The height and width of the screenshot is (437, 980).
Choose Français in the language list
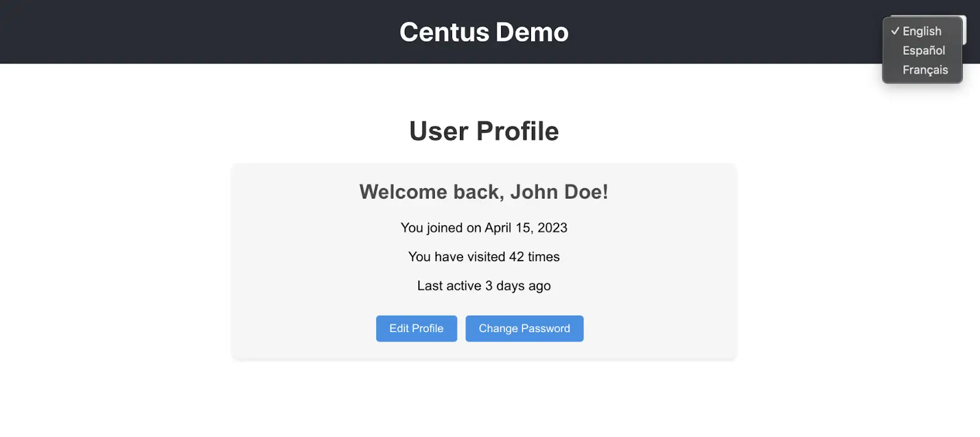coord(925,70)
